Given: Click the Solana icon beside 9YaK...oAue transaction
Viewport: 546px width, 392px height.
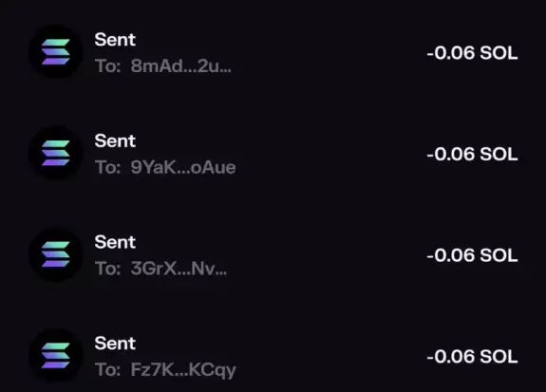Looking at the screenshot, I should tap(56, 153).
